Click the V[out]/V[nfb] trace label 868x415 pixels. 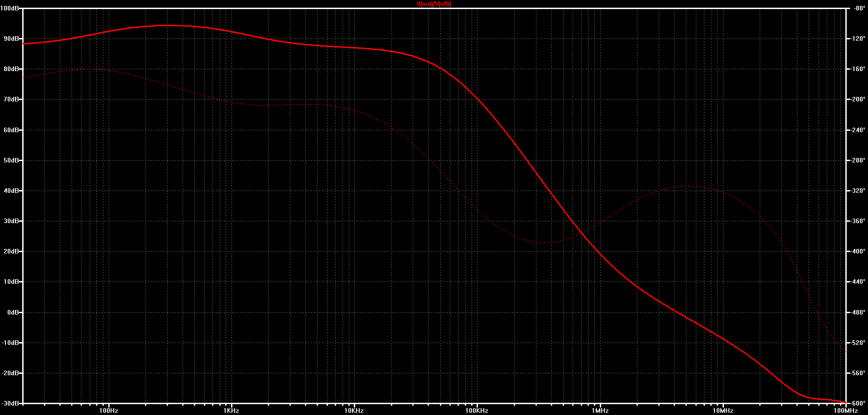(434, 4)
